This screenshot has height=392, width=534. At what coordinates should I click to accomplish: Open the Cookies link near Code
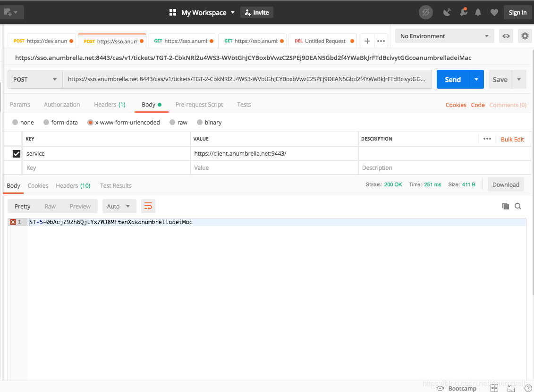[x=456, y=105]
